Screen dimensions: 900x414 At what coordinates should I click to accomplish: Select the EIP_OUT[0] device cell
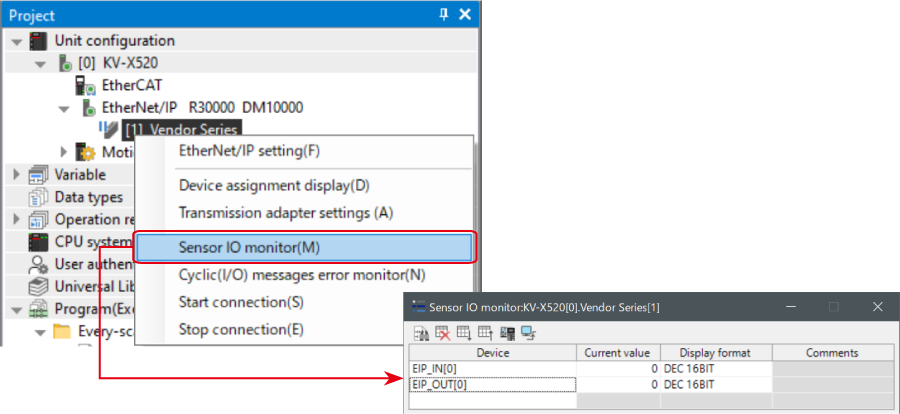(x=493, y=384)
